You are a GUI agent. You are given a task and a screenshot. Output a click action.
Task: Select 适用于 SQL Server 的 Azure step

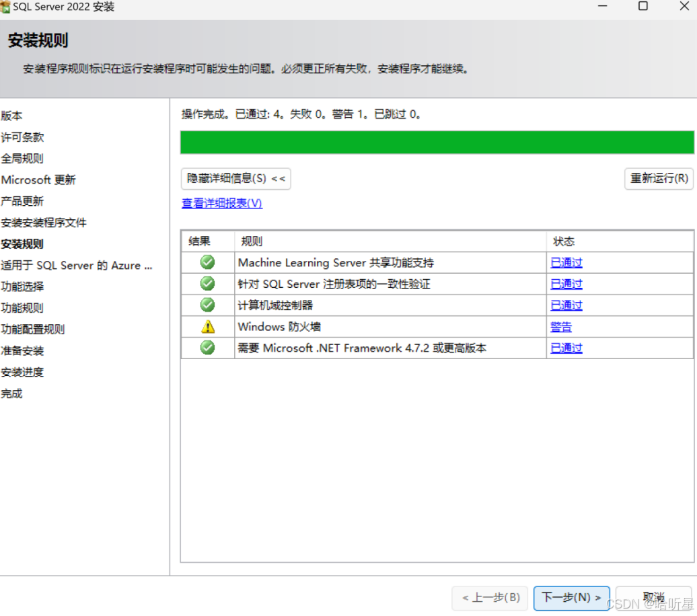77,266
